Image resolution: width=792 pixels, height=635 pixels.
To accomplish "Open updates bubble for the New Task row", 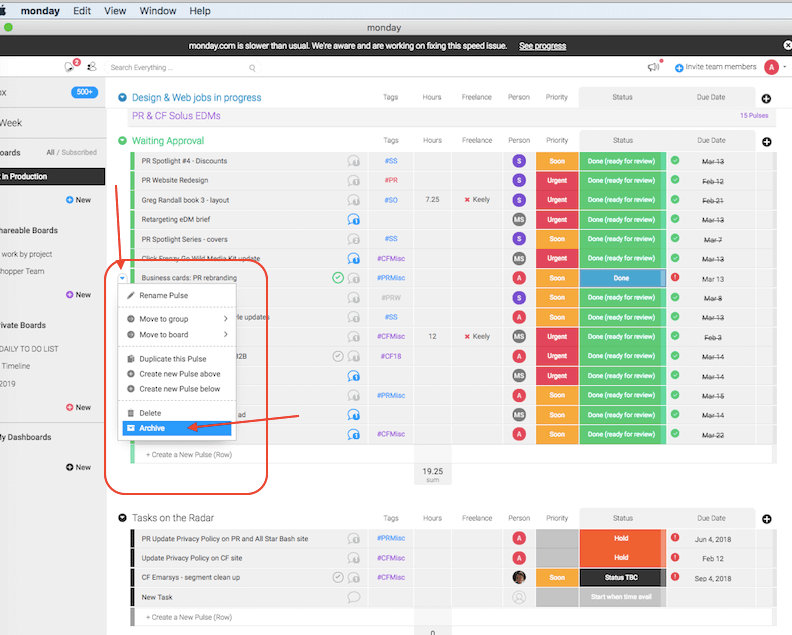I will click(x=354, y=597).
